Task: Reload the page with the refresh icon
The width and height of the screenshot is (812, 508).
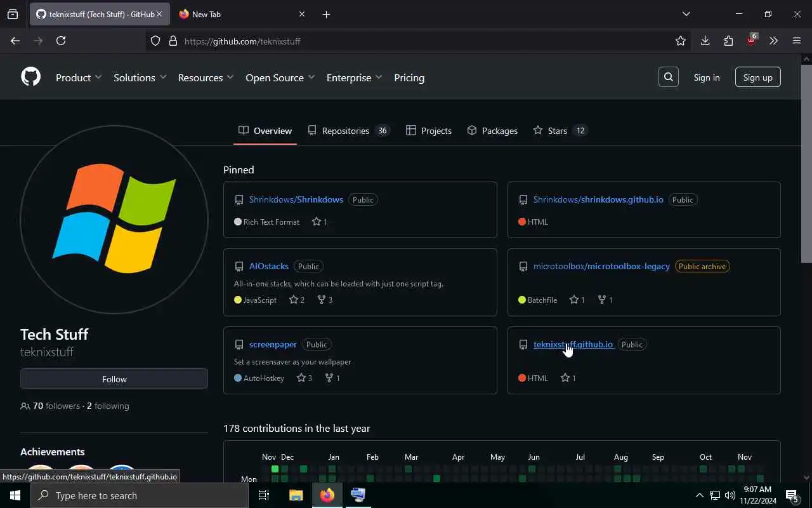Action: tap(61, 41)
